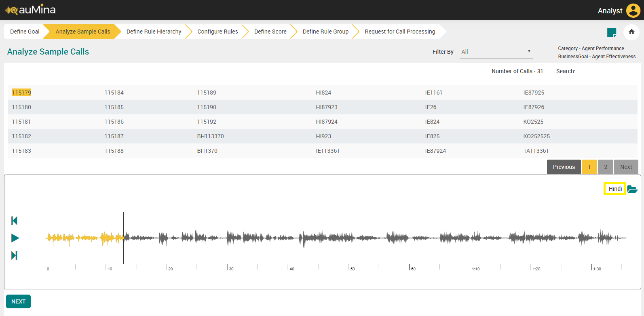
Task: Select call HI824
Action: [323, 93]
